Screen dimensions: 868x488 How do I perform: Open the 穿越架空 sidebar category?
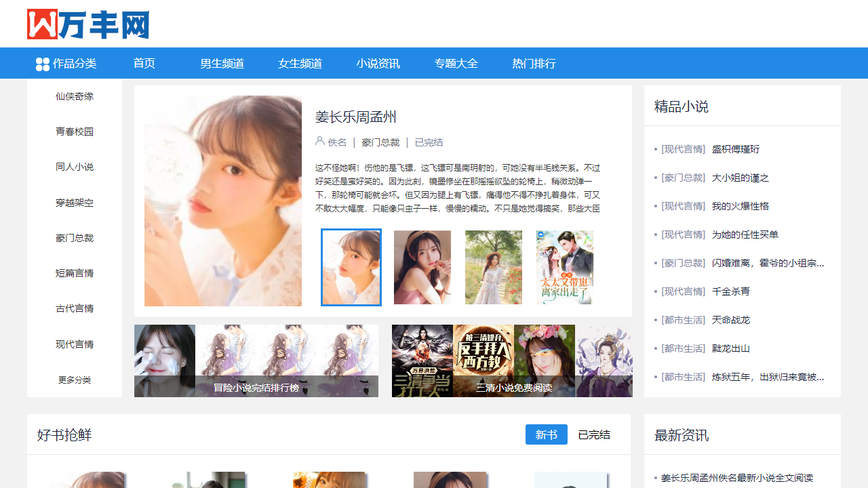click(75, 203)
